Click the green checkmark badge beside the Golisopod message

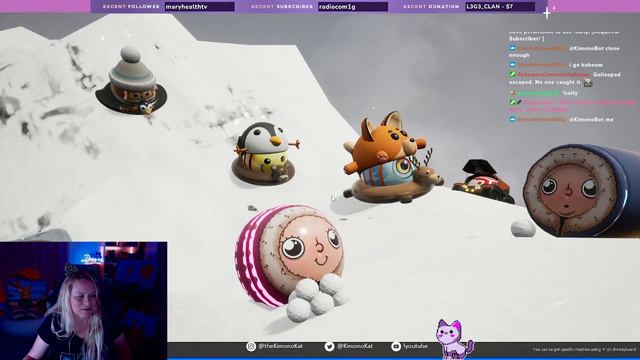pos(513,75)
